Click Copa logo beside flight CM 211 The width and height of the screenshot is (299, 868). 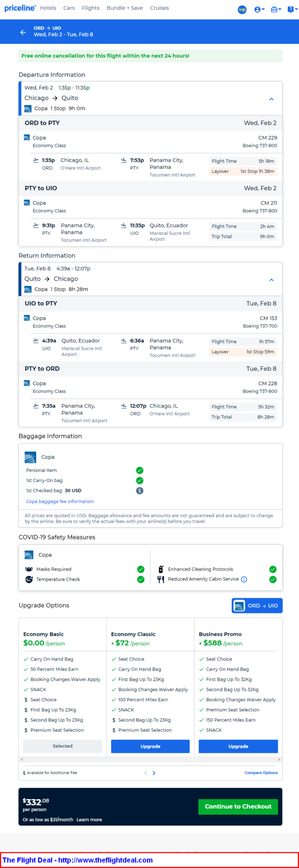pyautogui.click(x=27, y=203)
